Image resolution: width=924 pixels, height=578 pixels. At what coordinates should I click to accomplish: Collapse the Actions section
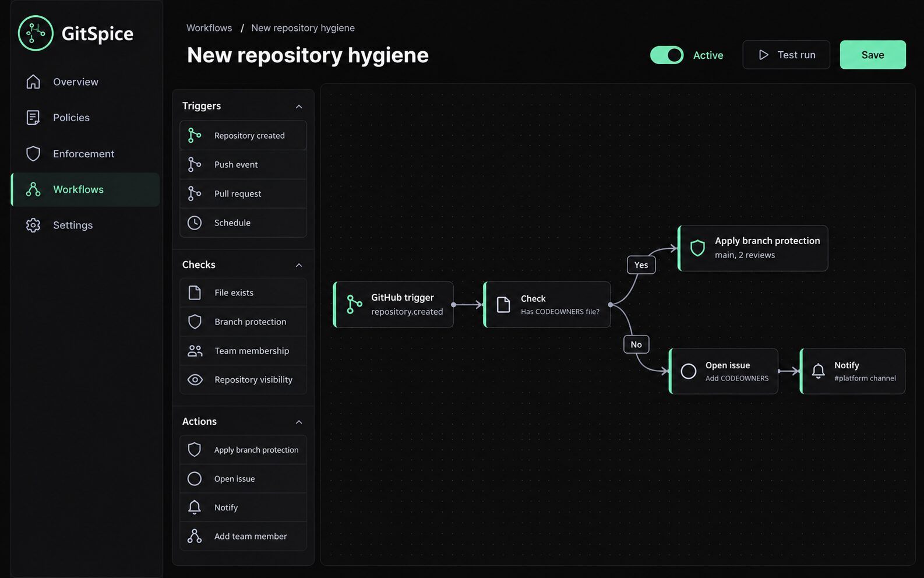pyautogui.click(x=299, y=422)
